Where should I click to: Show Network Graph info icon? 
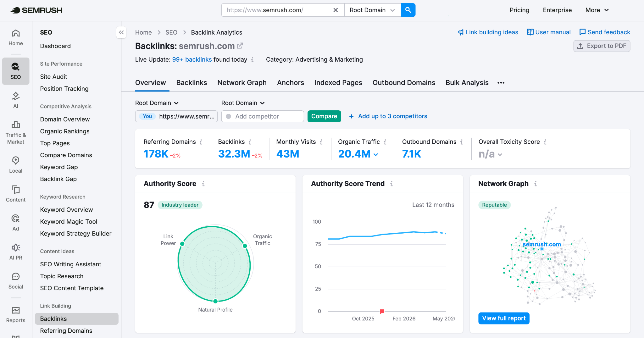[x=536, y=184]
